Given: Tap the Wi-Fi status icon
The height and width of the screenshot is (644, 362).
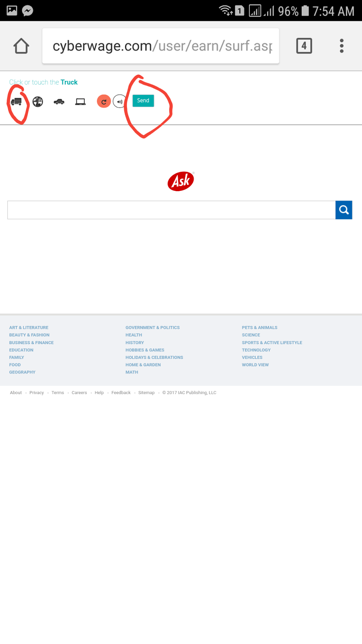Looking at the screenshot, I should point(226,10).
